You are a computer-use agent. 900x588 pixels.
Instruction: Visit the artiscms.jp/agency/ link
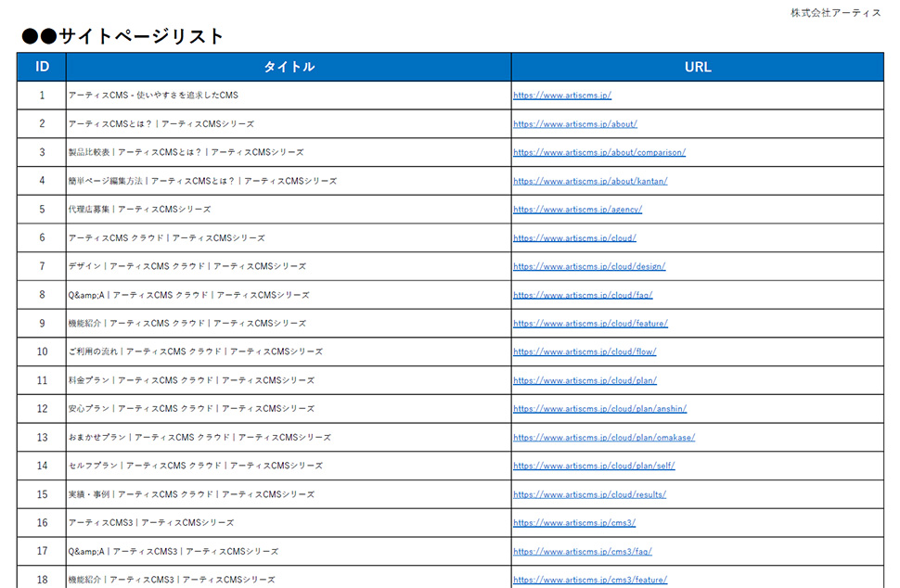[577, 210]
